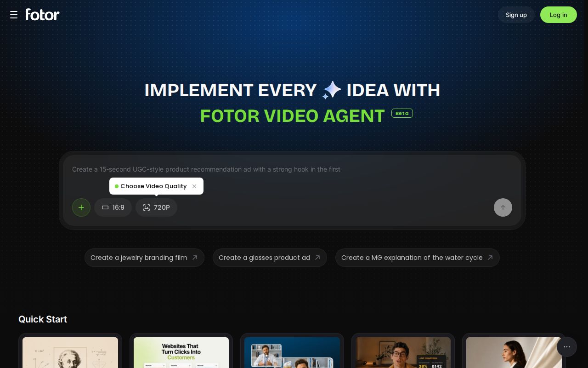The width and height of the screenshot is (588, 368).
Task: Click the Fotor logo
Action: click(x=42, y=15)
